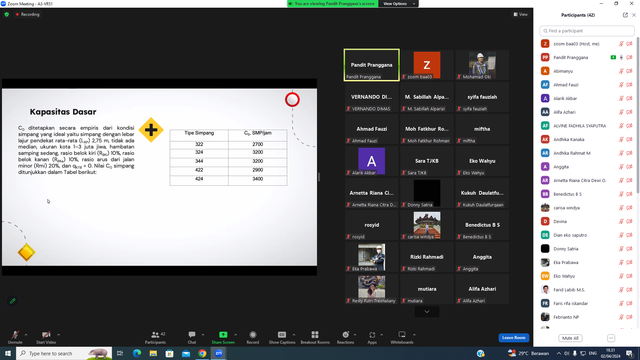This screenshot has width=640, height=360.
Task: Open Task View on the taskbar
Action: (120, 353)
